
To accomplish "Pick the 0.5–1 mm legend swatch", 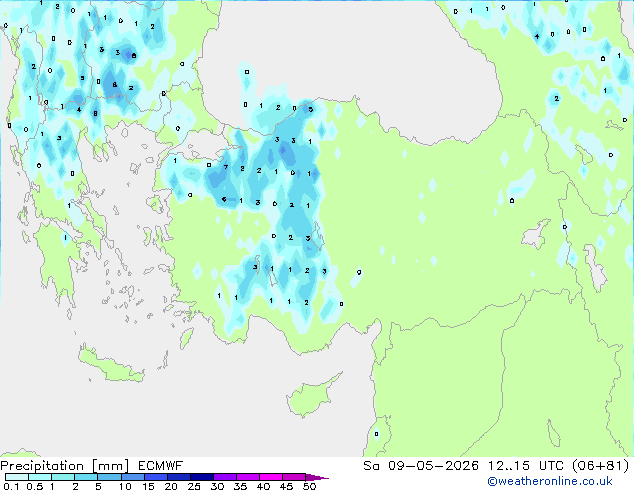I will point(40,477).
